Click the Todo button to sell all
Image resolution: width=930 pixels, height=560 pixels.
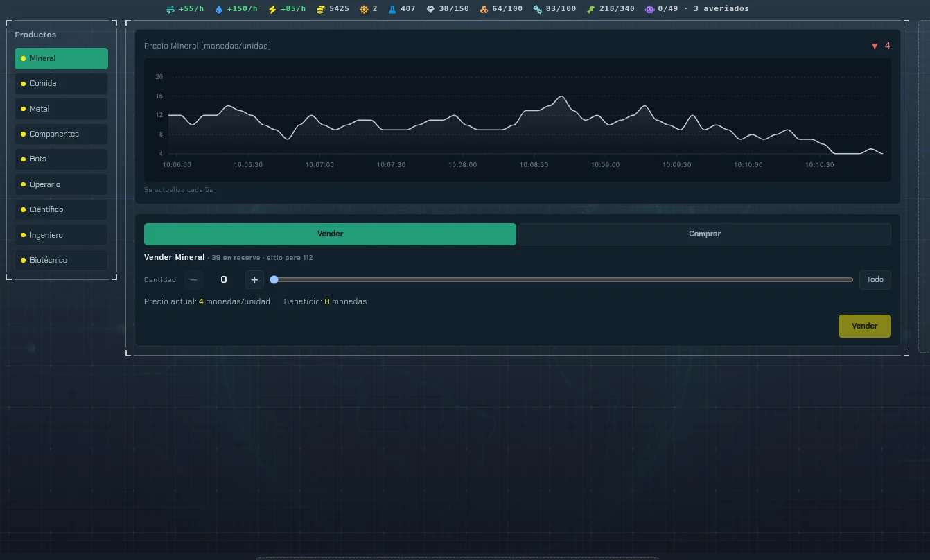[x=875, y=280]
